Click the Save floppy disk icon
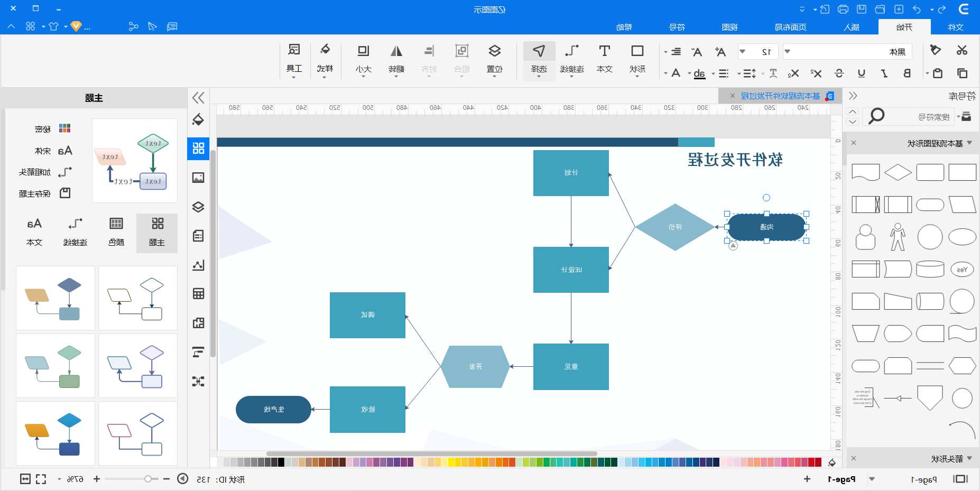This screenshot has width=980, height=491. point(862,10)
